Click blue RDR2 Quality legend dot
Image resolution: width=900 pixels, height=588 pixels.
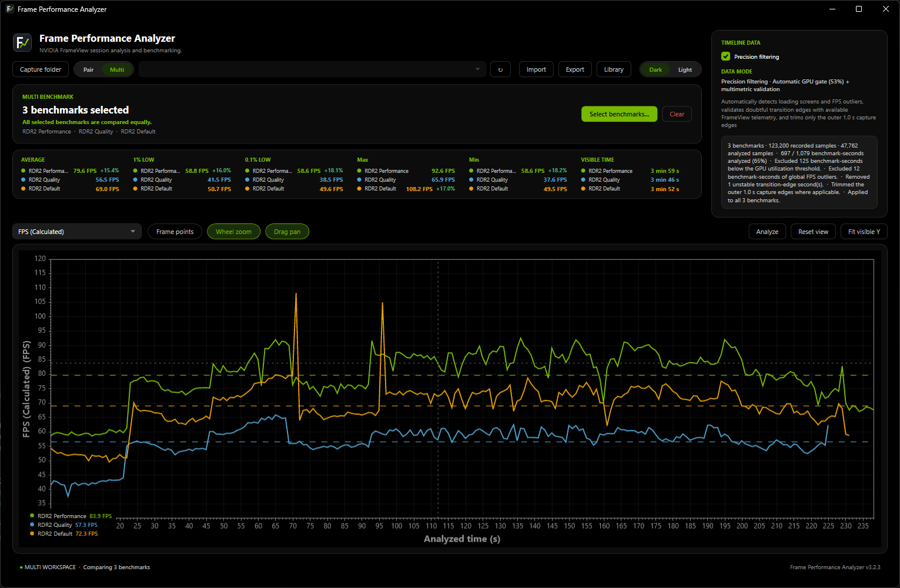32,524
